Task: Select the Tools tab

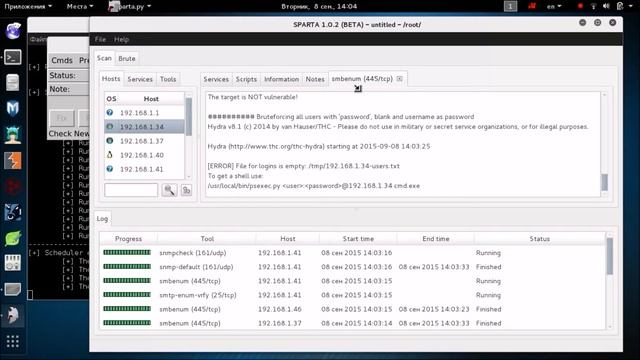Action: [x=168, y=79]
